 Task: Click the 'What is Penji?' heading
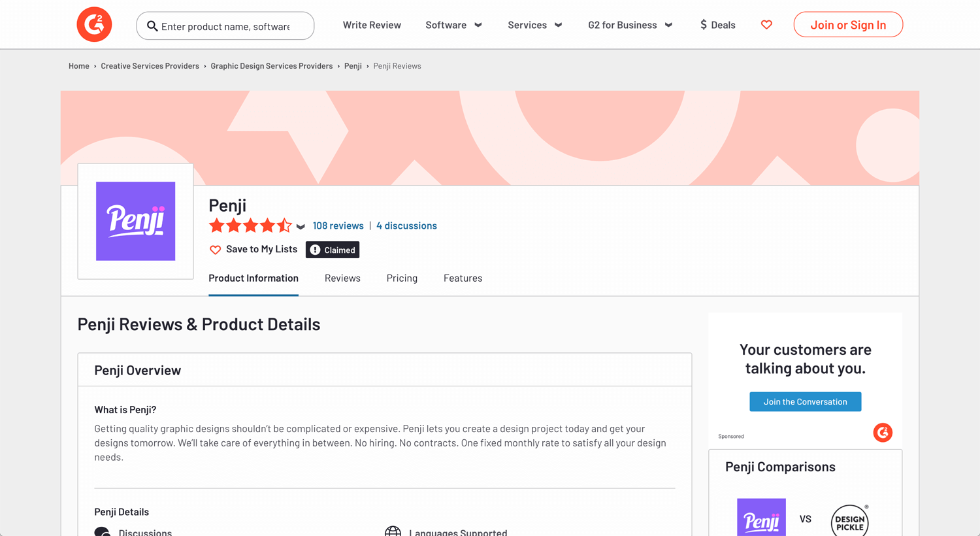tap(125, 410)
